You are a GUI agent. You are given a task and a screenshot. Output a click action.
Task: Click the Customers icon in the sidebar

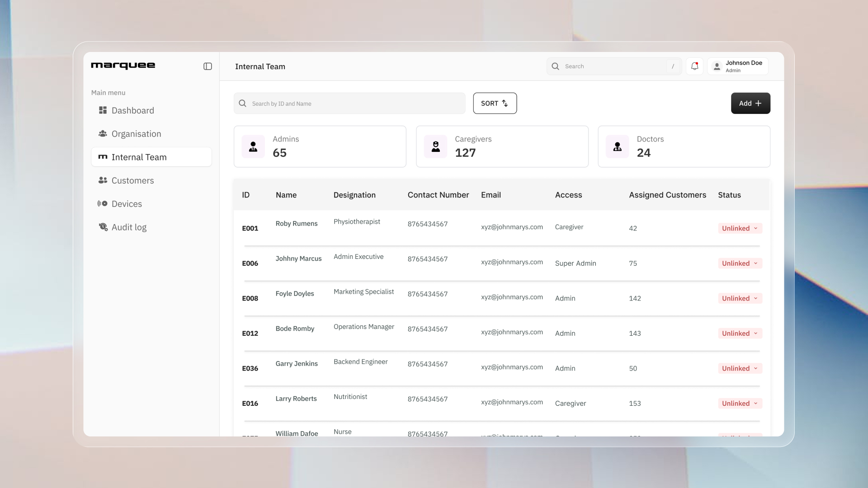(103, 180)
